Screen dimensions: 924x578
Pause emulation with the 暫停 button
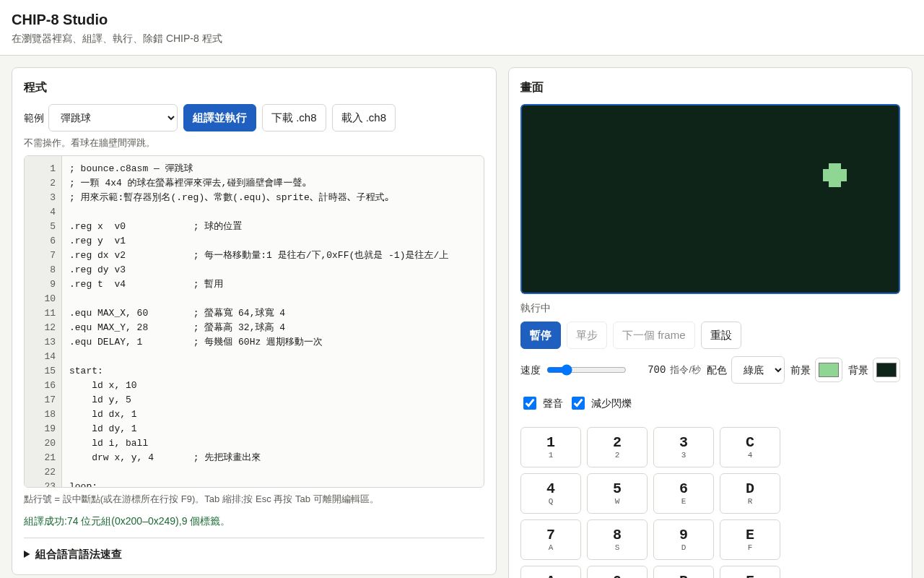pyautogui.click(x=541, y=335)
